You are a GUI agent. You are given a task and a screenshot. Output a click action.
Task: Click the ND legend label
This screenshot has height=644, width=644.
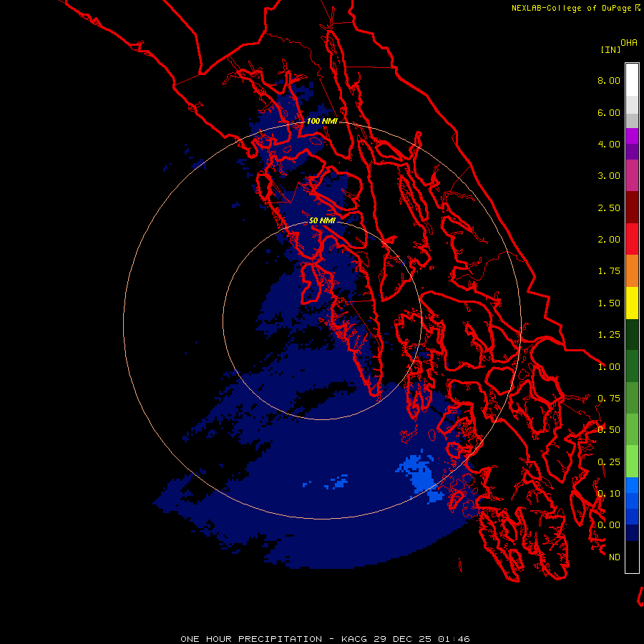tap(615, 557)
